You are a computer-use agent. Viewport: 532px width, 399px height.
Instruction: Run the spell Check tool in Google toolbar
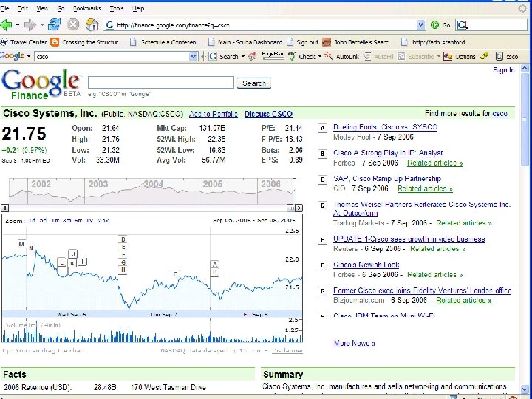point(302,56)
